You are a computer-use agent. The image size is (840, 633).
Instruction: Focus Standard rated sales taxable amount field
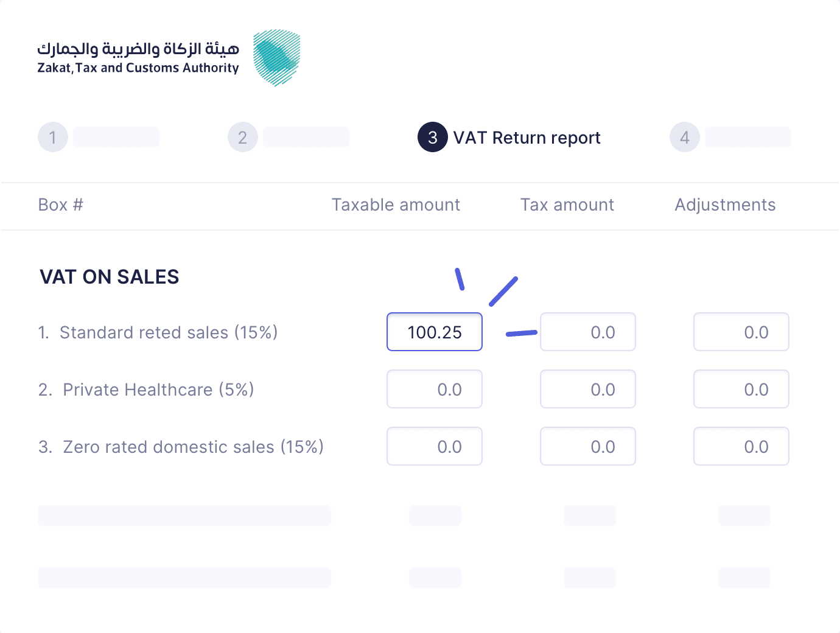click(x=435, y=332)
